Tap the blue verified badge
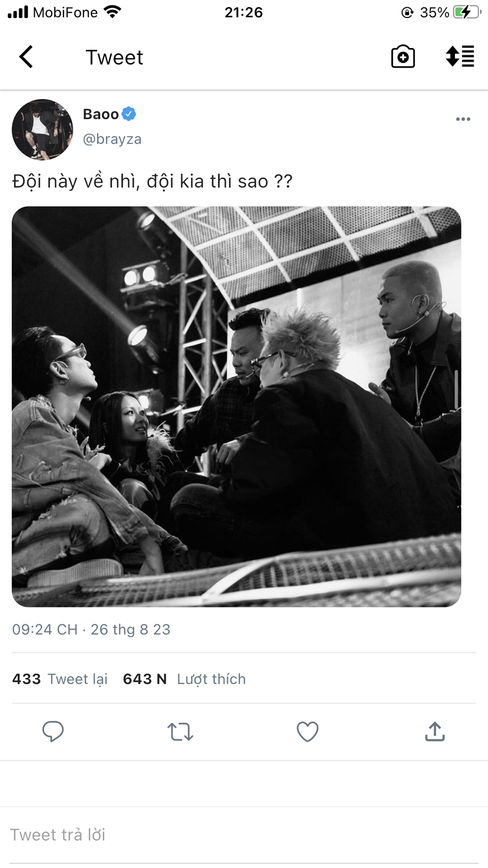Screen dimensions: 488x868 [x=129, y=114]
